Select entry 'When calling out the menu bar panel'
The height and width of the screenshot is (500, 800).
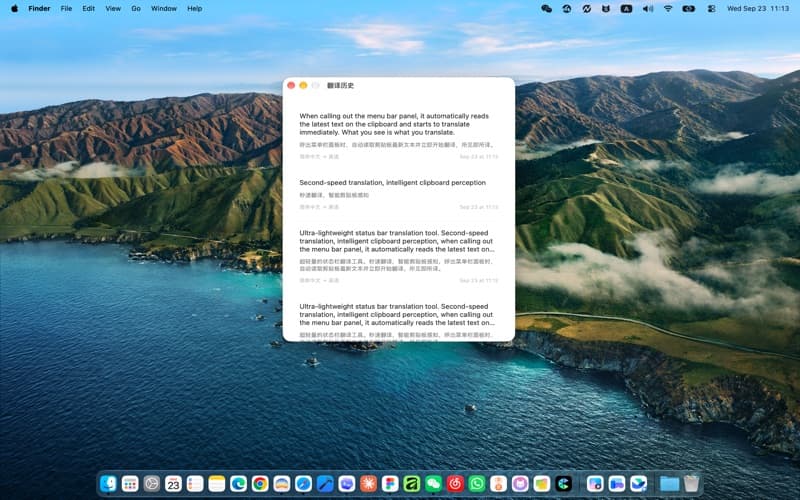[x=398, y=136]
